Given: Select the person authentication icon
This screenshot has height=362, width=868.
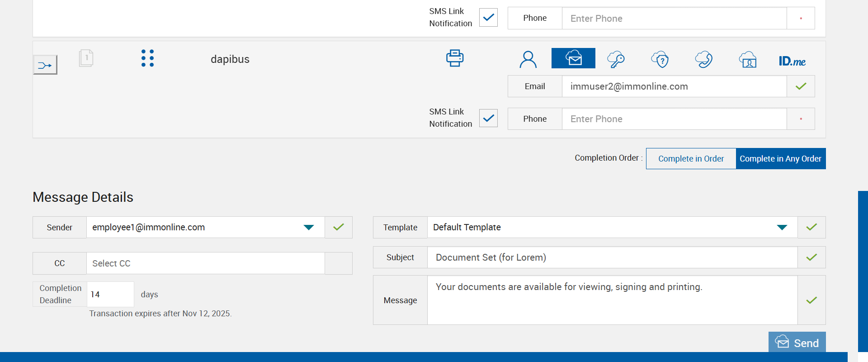Looking at the screenshot, I should (x=528, y=59).
